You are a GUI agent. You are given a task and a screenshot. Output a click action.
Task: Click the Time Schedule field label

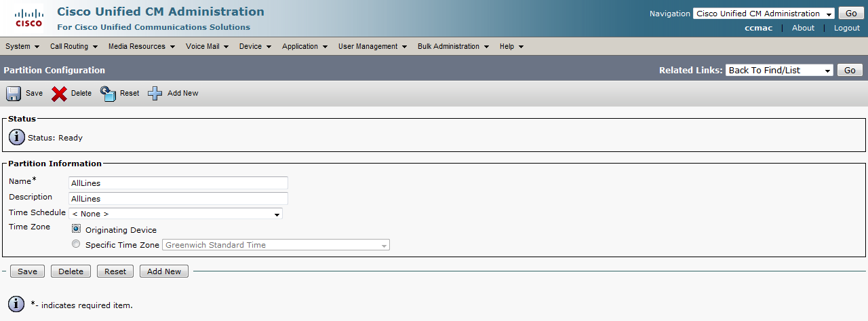click(x=37, y=212)
